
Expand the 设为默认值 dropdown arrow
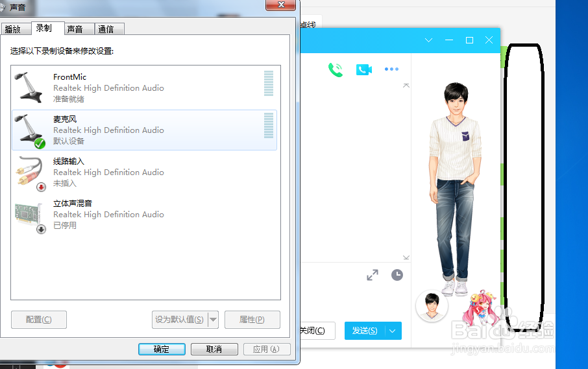tap(213, 320)
